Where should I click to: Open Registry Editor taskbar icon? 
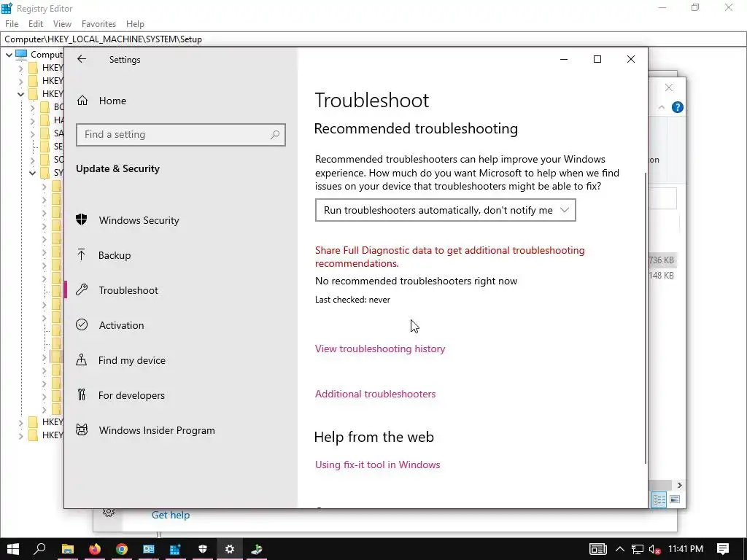[x=175, y=549]
